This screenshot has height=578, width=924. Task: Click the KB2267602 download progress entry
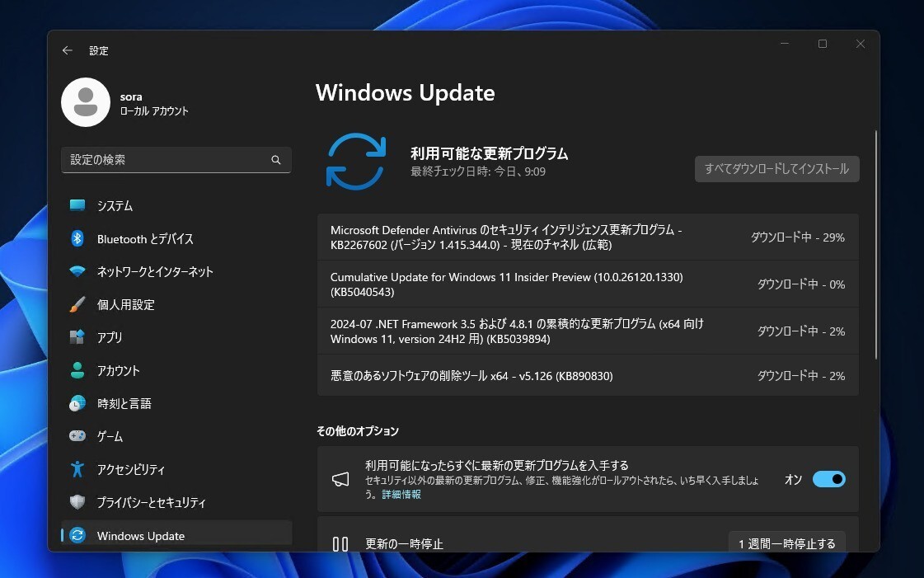click(588, 238)
